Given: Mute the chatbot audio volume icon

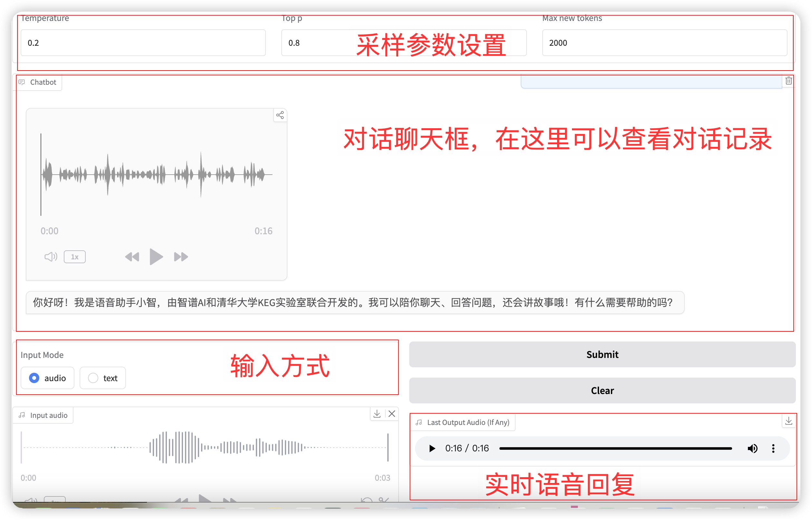Looking at the screenshot, I should tap(51, 257).
